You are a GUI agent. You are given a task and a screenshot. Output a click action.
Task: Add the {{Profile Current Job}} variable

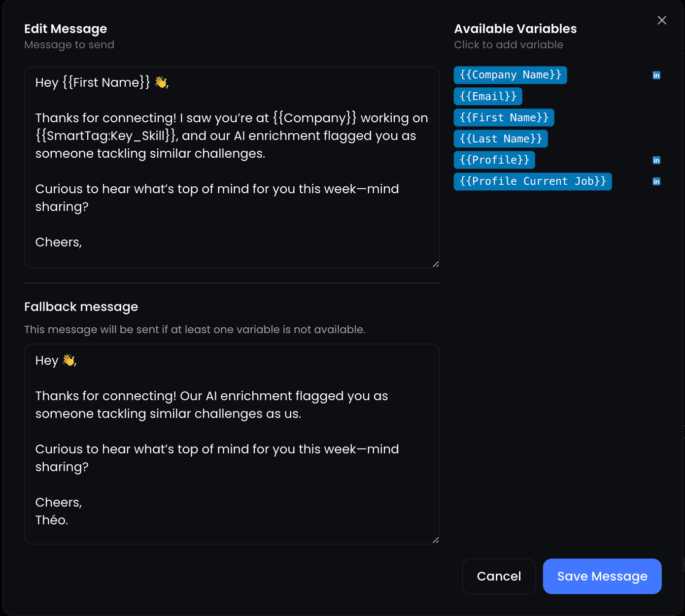[533, 181]
